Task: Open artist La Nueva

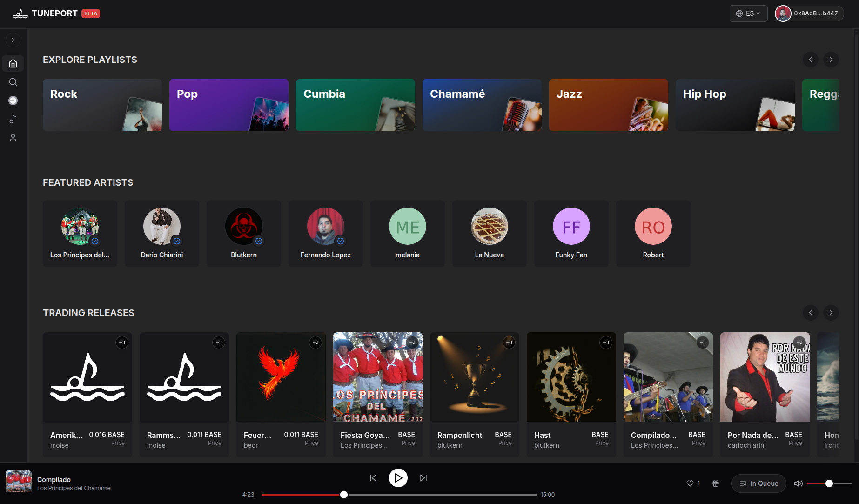Action: 490,234
